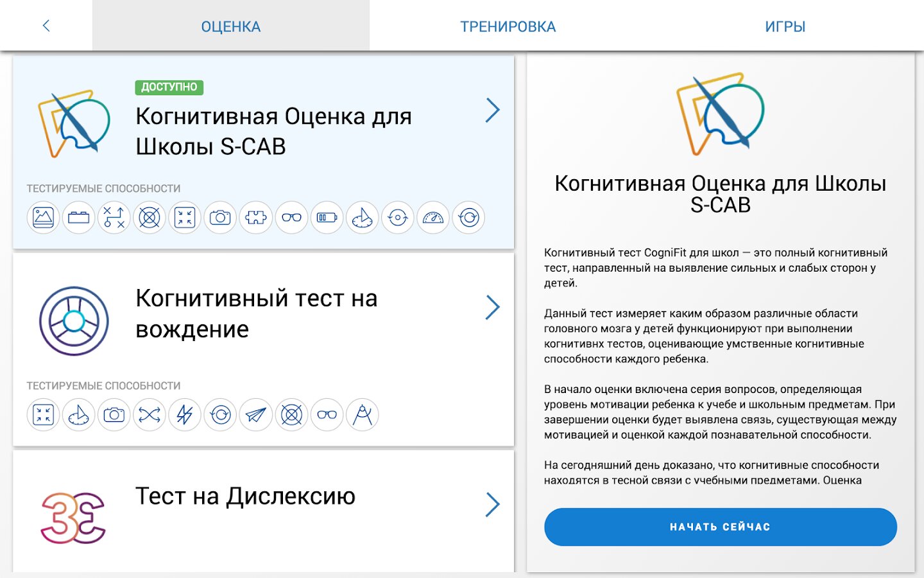The image size is (924, 578).
Task: Select the card title Когнитивная Оценка для Школы S-CAB
Action: point(274,132)
